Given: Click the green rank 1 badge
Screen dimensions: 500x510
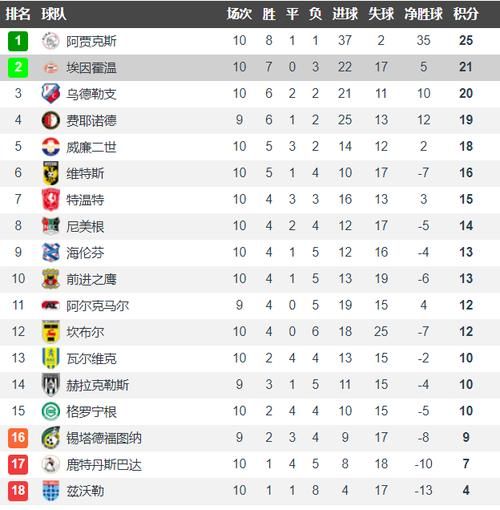Looking at the screenshot, I should coord(18,41).
